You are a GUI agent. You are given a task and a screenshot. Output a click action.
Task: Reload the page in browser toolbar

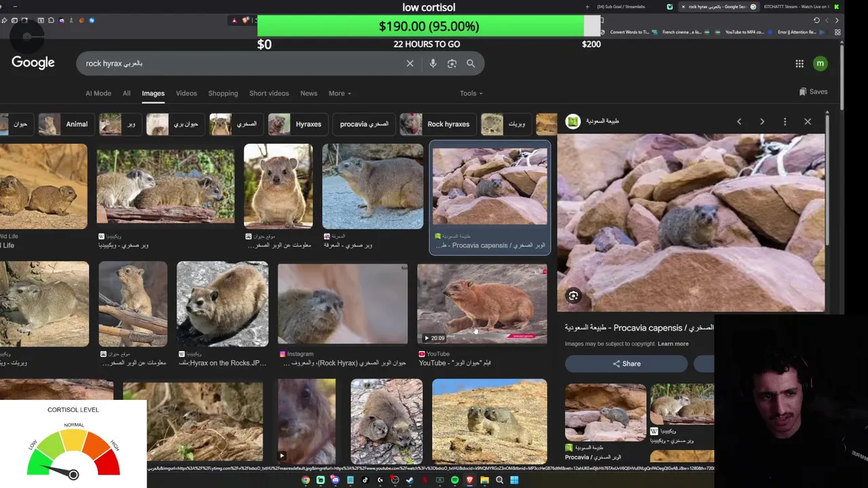click(816, 20)
